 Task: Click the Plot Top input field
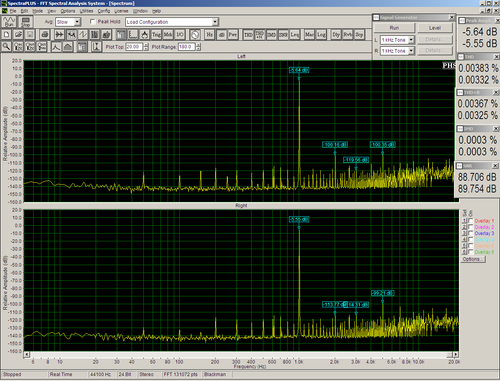tap(134, 47)
